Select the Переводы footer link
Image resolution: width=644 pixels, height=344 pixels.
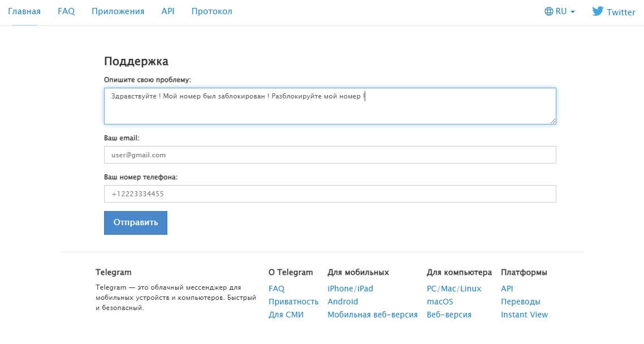520,301
